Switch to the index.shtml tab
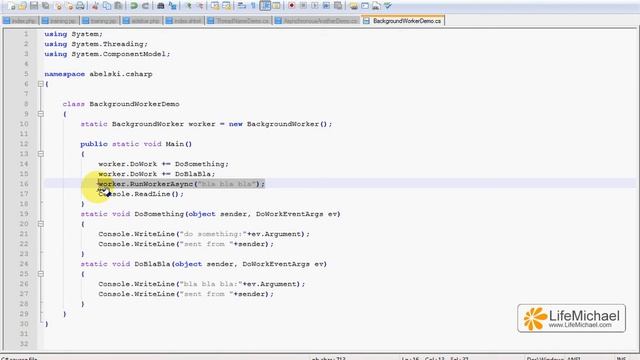This screenshot has width=640, height=360. (x=184, y=20)
